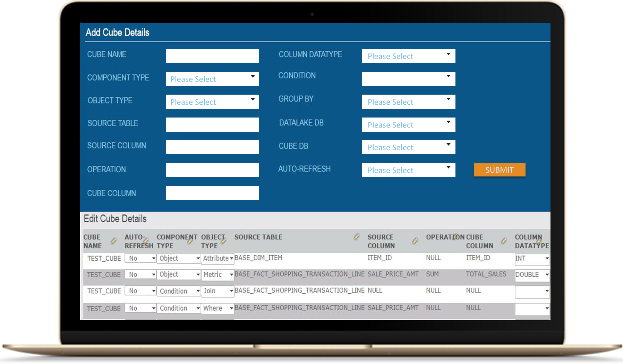The height and width of the screenshot is (364, 623).
Task: Click the pencil icon in the Component Type header
Action: point(190,241)
